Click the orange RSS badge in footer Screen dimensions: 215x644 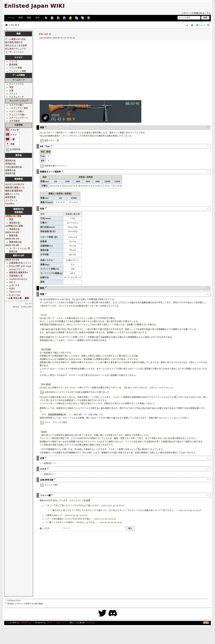point(206,623)
